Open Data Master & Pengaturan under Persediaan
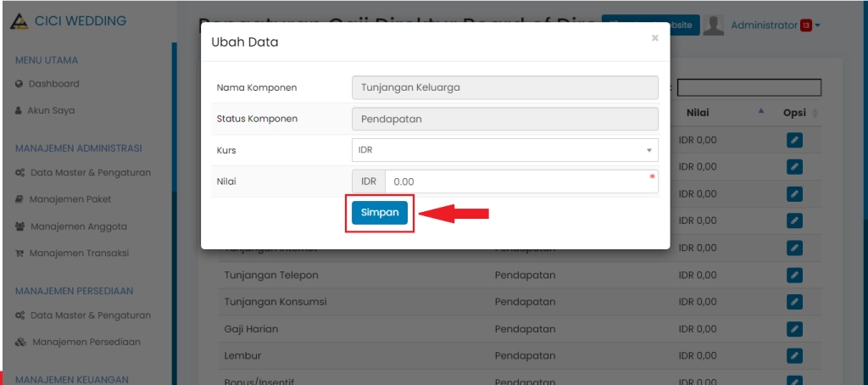Viewport: 868px width, 385px height. (x=91, y=315)
